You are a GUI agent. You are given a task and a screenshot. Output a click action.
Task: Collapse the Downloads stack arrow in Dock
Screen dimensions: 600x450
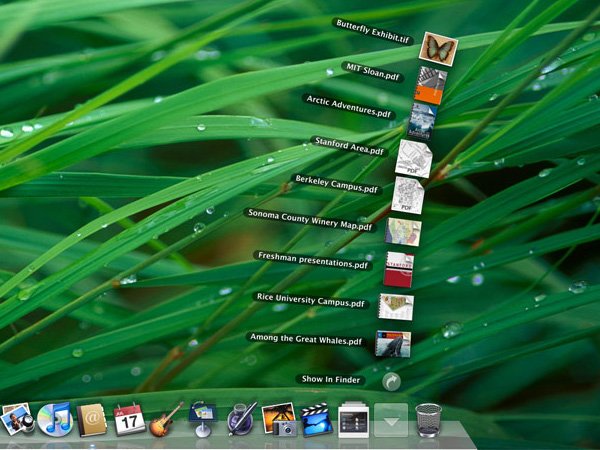[391, 420]
